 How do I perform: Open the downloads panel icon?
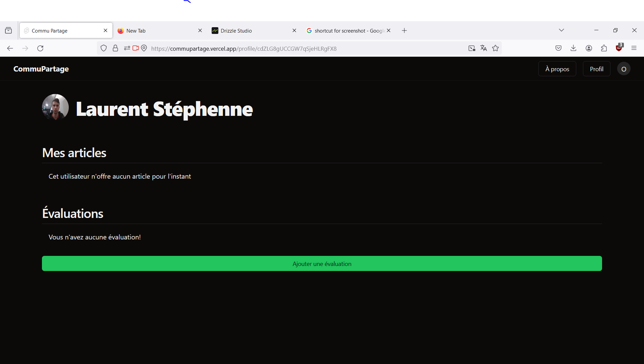tap(574, 48)
